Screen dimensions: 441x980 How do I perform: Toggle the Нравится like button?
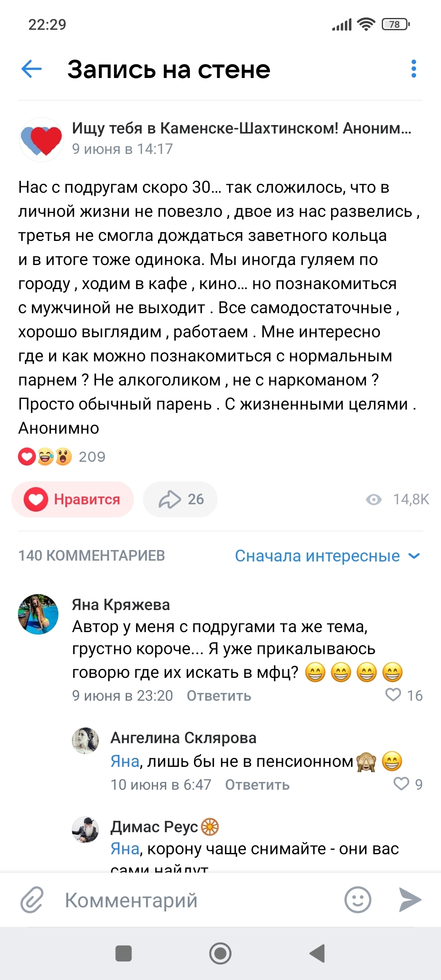(73, 499)
